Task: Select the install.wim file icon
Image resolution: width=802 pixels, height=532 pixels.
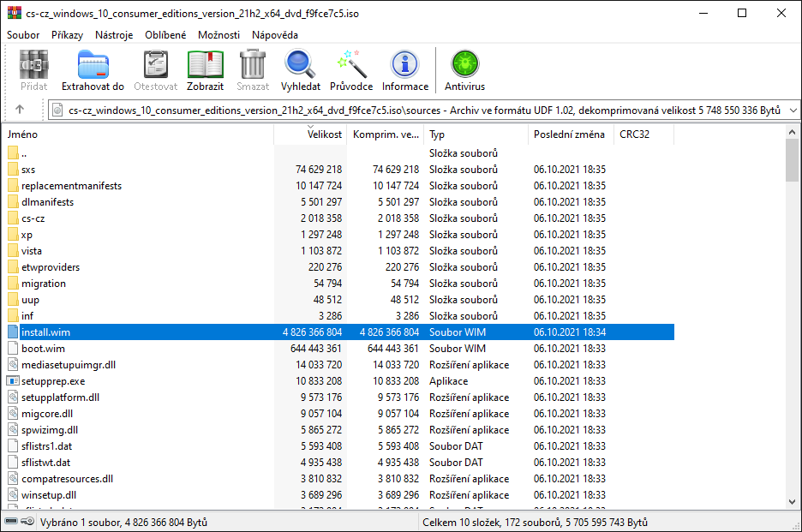Action: [14, 332]
